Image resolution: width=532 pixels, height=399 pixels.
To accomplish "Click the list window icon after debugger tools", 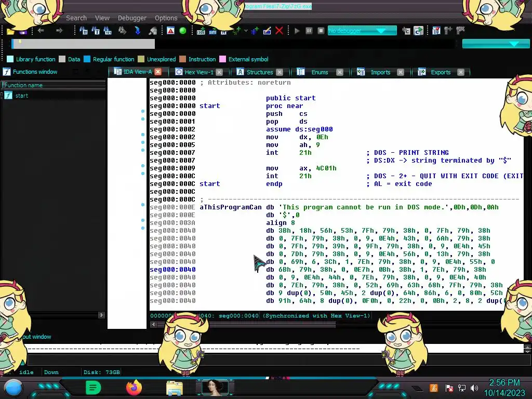I will click(x=436, y=31).
